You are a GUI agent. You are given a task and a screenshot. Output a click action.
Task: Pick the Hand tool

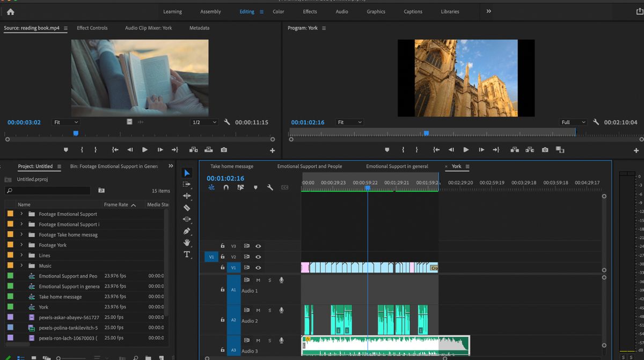point(187,243)
